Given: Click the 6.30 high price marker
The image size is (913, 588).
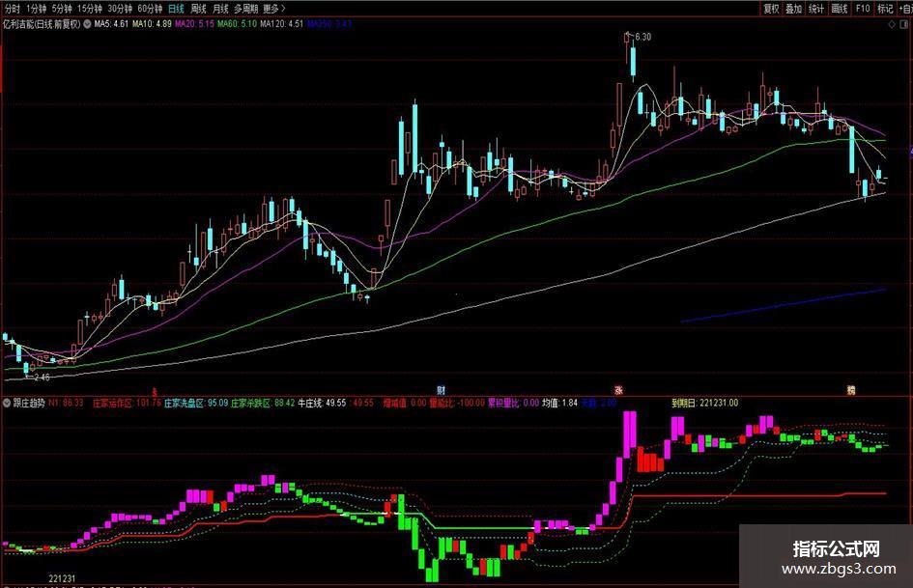Looking at the screenshot, I should pyautogui.click(x=642, y=37).
